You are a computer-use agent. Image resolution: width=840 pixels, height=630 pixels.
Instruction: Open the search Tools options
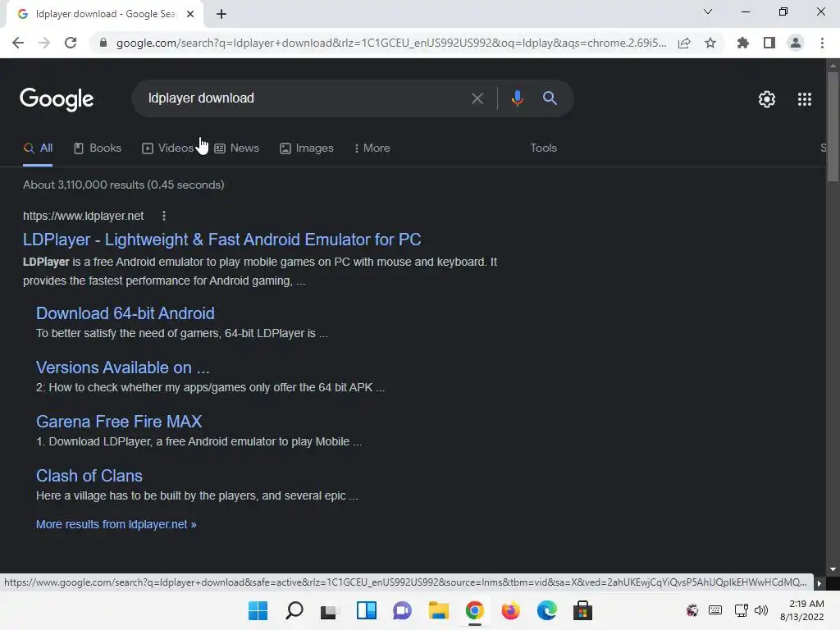(x=543, y=148)
